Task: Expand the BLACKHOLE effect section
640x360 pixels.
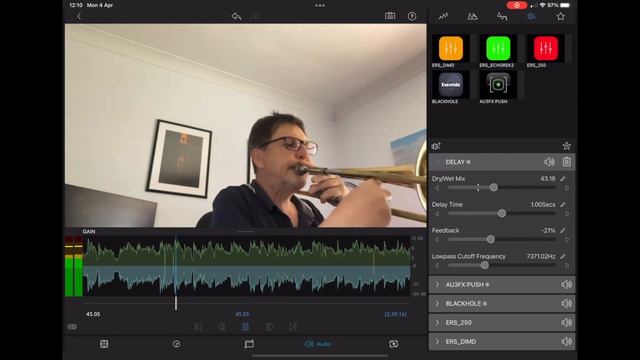Action: 437,304
